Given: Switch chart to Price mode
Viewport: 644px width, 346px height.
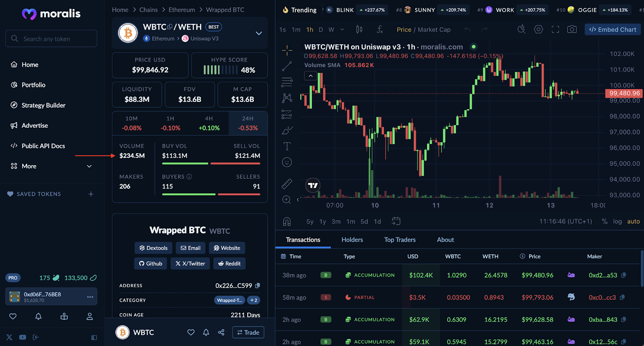Looking at the screenshot, I should (x=404, y=30).
